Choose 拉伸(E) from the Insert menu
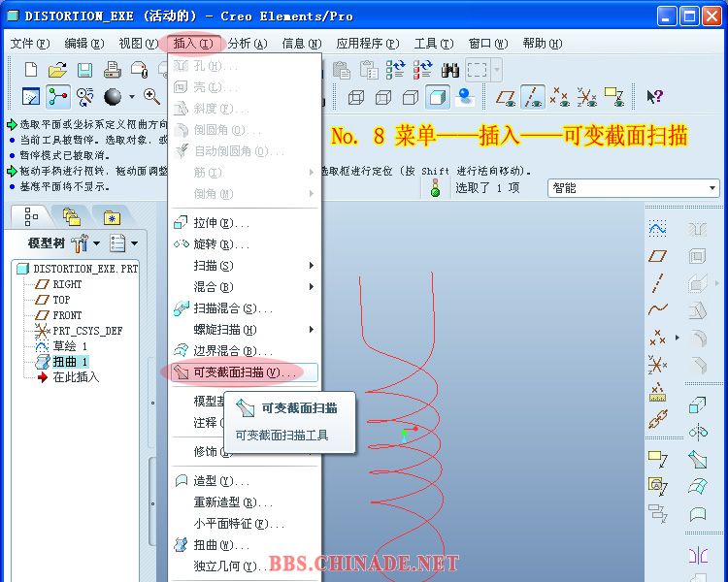The image size is (728, 582). coord(245,223)
